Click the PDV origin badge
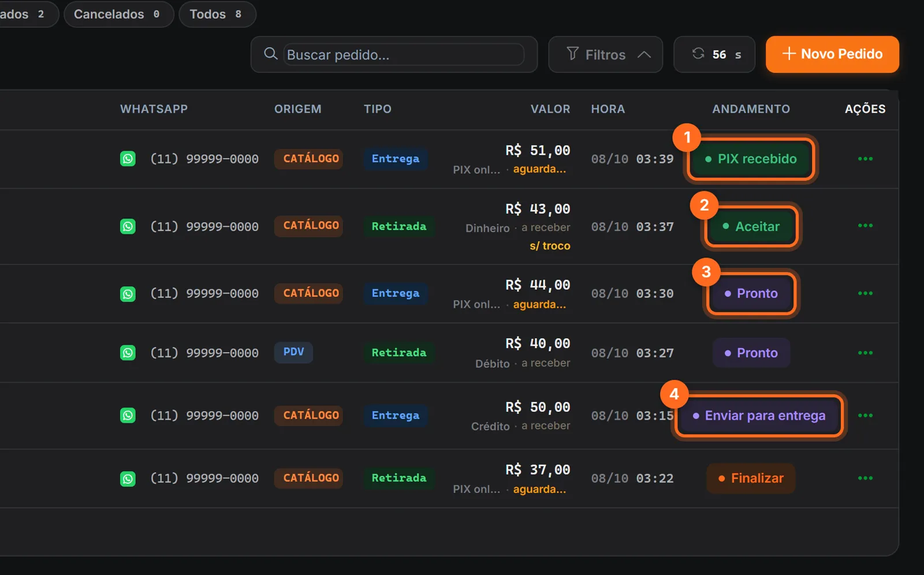924x575 pixels. [x=293, y=352]
